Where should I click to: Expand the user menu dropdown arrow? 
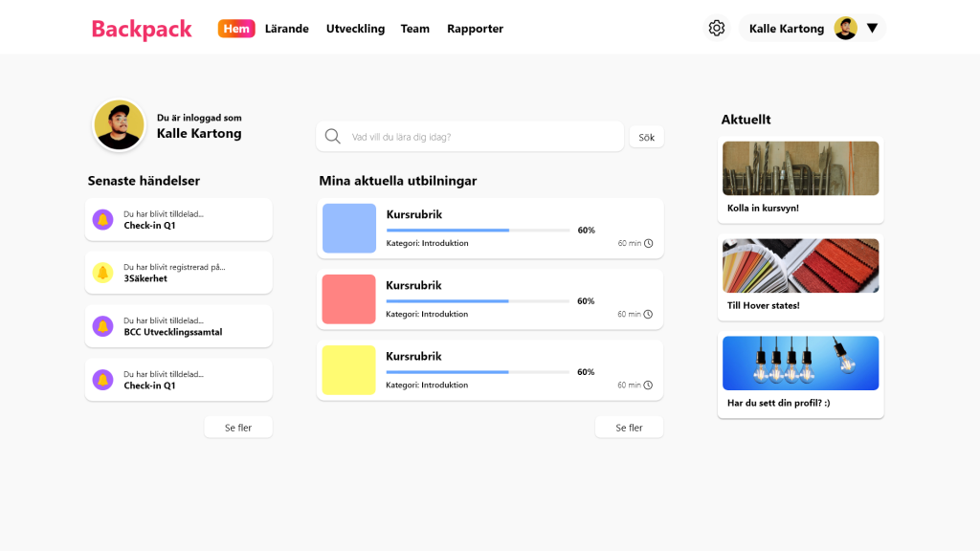[872, 29]
